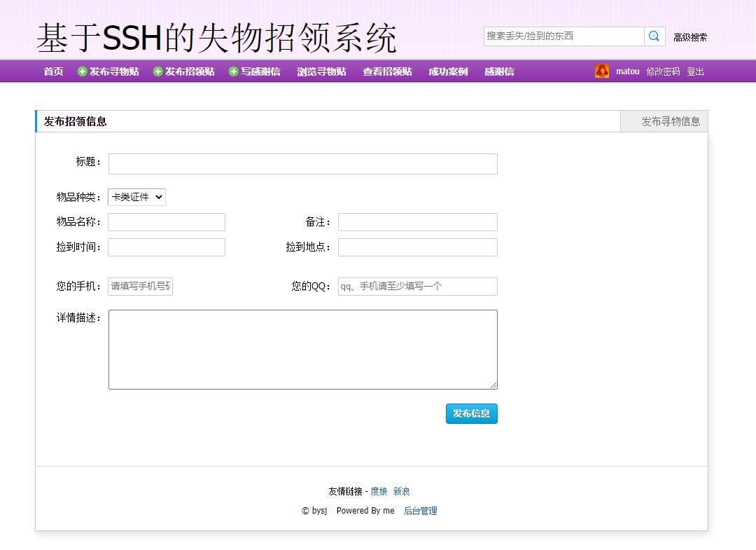
Task: Select 首页 in the navigation bar
Action: (52, 71)
